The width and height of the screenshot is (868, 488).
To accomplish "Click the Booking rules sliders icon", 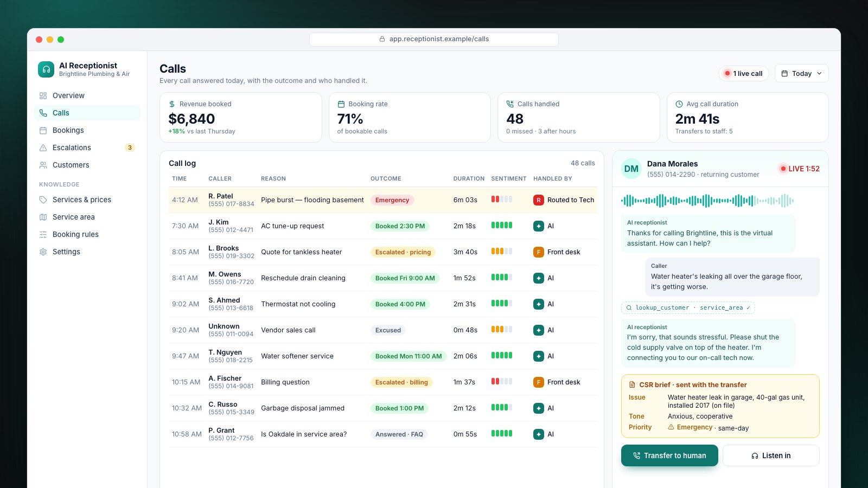I will point(43,234).
